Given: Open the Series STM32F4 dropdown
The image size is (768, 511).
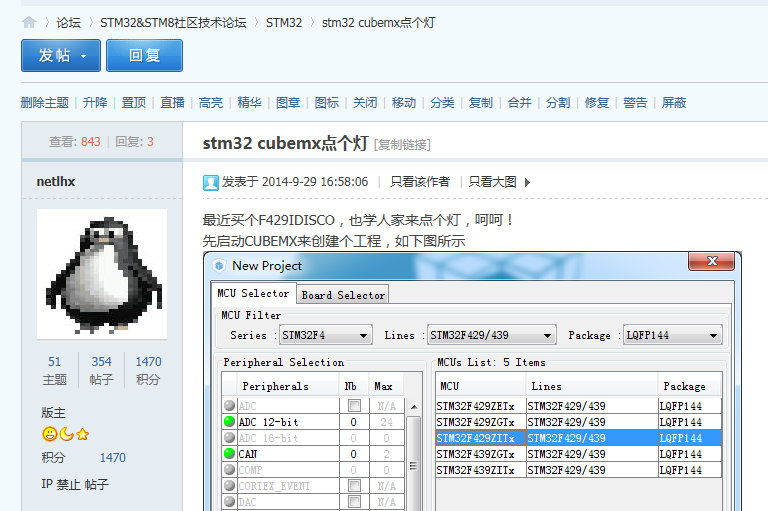Looking at the screenshot, I should click(x=326, y=335).
